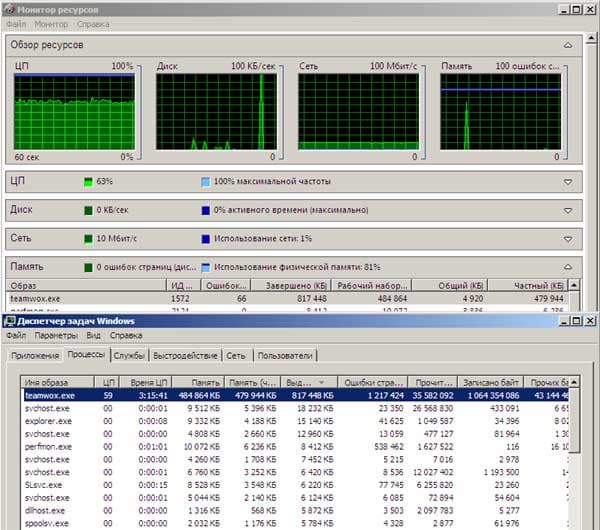The image size is (600, 530).
Task: Select dllhost.exe process row
Action: pyautogui.click(x=295, y=511)
